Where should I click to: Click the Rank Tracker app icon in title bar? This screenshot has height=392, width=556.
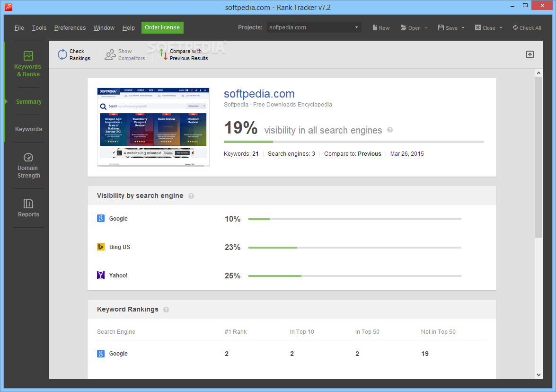coord(9,7)
